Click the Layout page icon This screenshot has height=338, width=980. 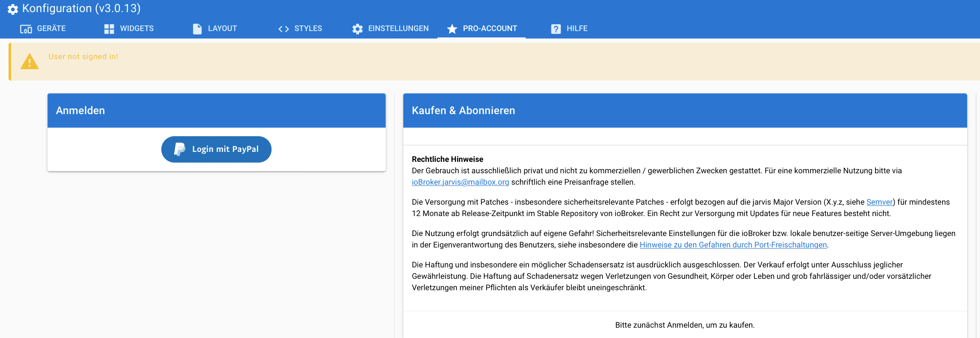(x=197, y=29)
